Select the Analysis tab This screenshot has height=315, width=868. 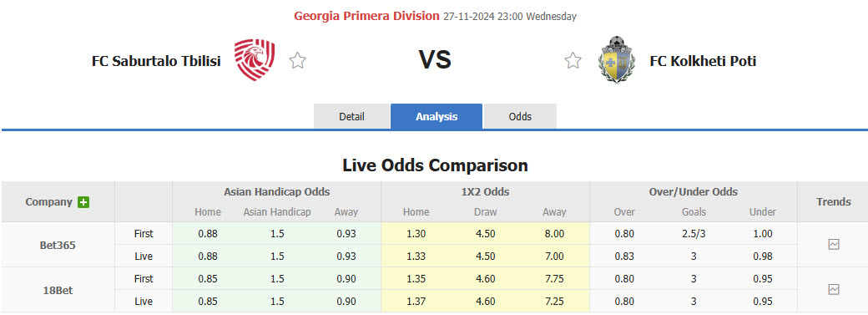click(437, 116)
